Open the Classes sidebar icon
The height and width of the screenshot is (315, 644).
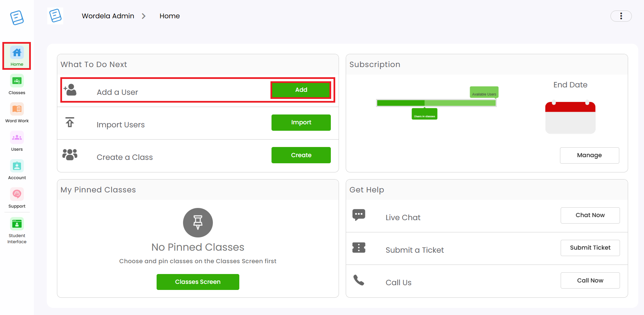[x=17, y=81]
